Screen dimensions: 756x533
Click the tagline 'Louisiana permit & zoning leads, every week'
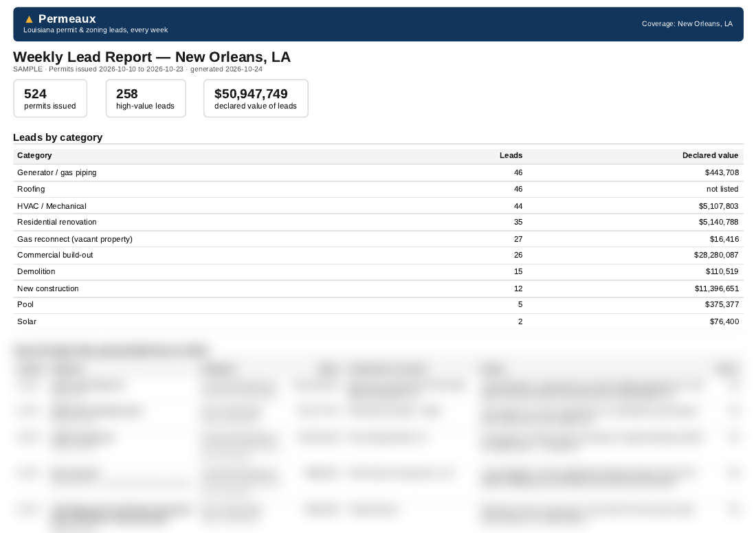[x=96, y=30]
